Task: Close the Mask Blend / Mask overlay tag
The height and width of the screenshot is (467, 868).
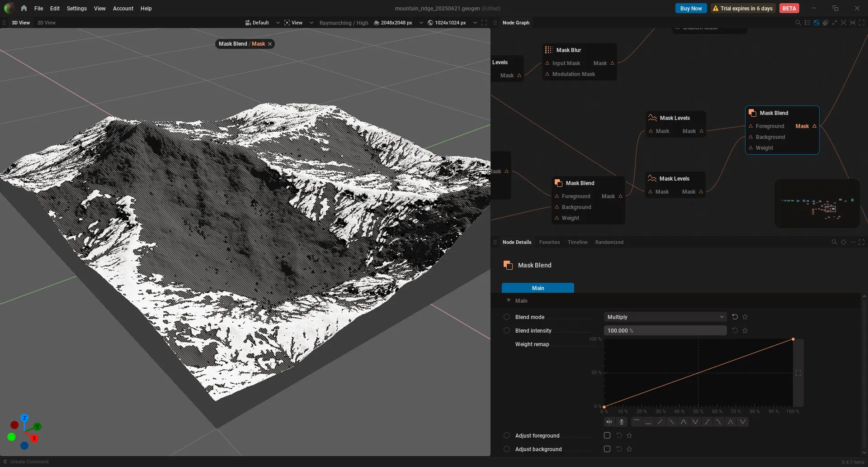Action: pos(270,44)
